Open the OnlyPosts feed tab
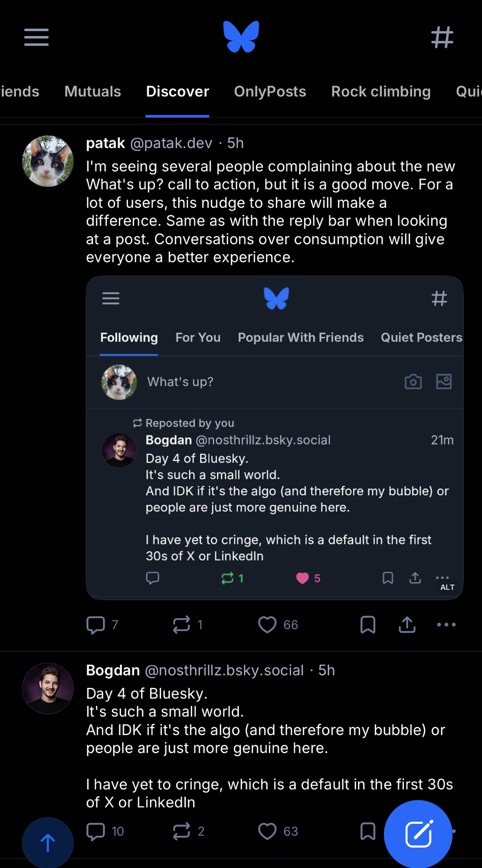Image resolution: width=482 pixels, height=868 pixels. click(x=270, y=92)
